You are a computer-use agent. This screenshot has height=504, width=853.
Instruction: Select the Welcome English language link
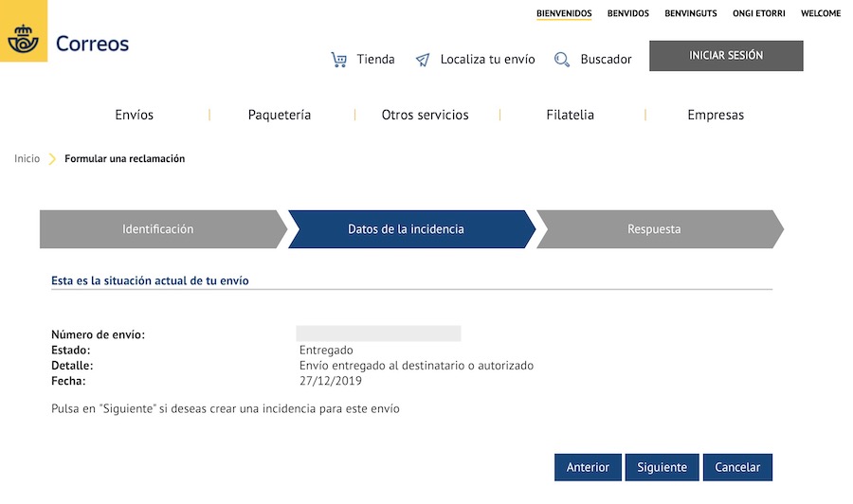click(x=821, y=13)
